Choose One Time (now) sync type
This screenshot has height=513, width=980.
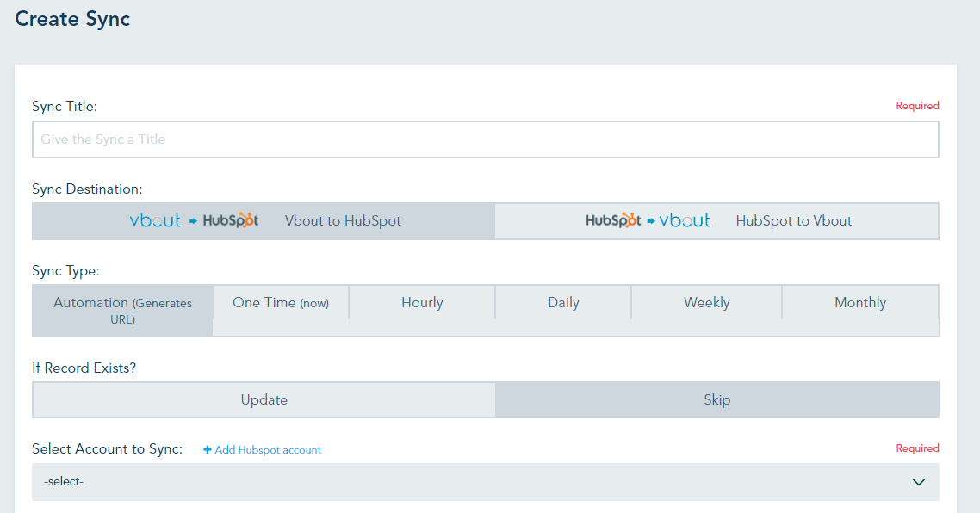click(281, 302)
